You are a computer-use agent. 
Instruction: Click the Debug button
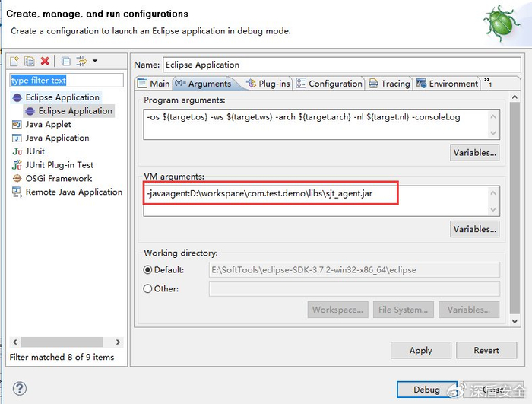pos(427,390)
